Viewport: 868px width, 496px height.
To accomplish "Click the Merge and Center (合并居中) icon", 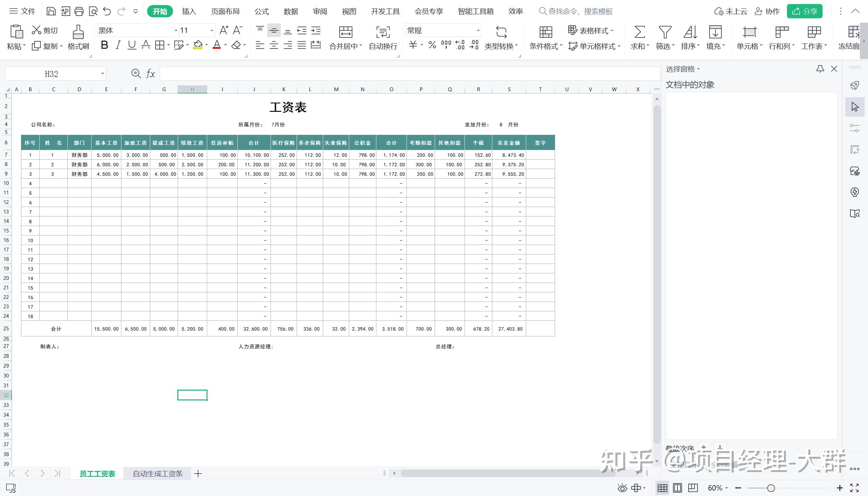I will coord(346,32).
